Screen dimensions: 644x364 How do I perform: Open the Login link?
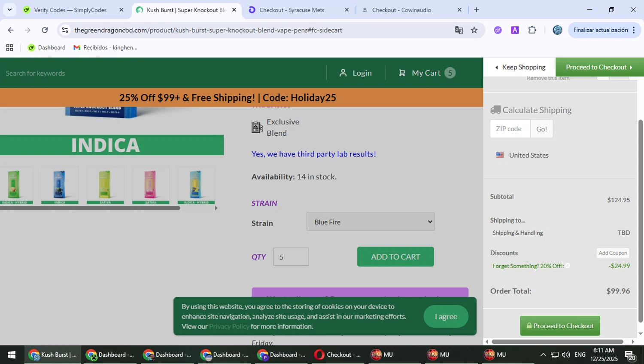(x=355, y=73)
